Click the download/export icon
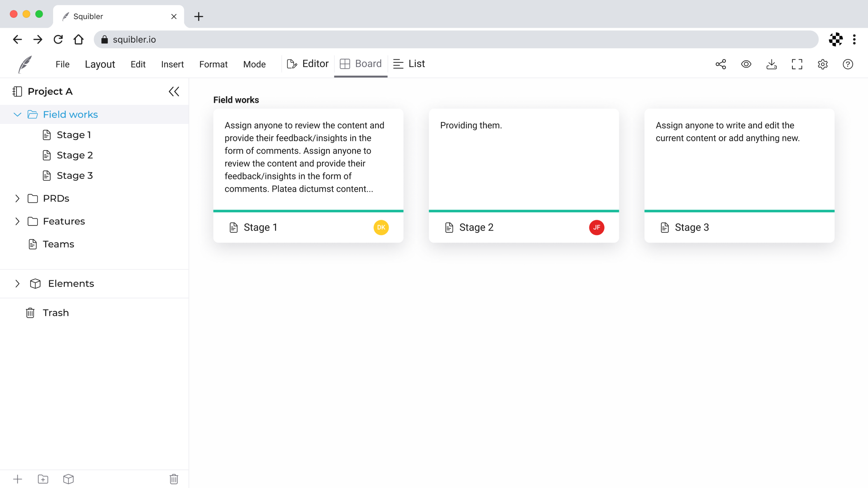 [771, 64]
